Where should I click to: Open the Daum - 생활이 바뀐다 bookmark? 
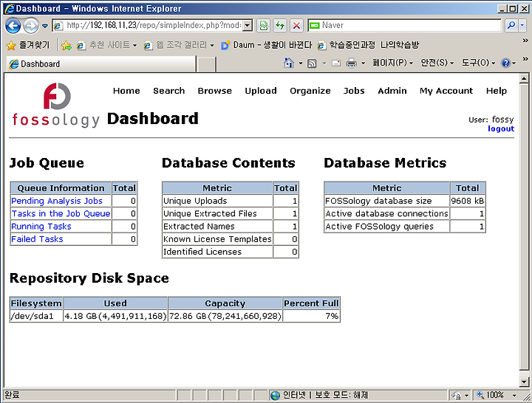point(266,45)
